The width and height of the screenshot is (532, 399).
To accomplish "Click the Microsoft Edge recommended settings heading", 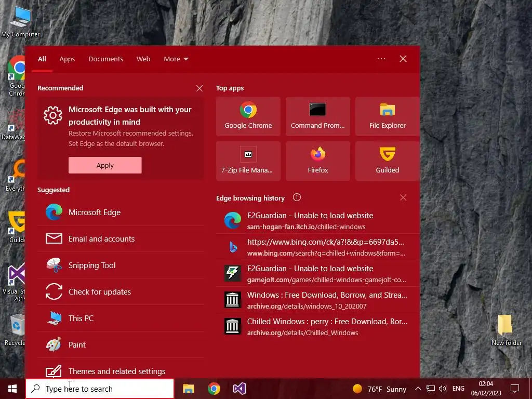I will pyautogui.click(x=130, y=116).
